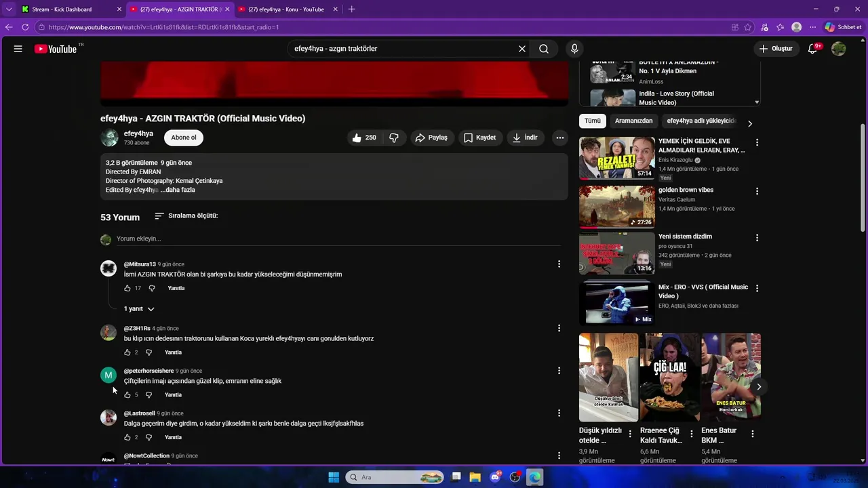Screen dimensions: 868x488
Task: Subscribe with the 'Abone ol' button
Action: pyautogui.click(x=184, y=138)
